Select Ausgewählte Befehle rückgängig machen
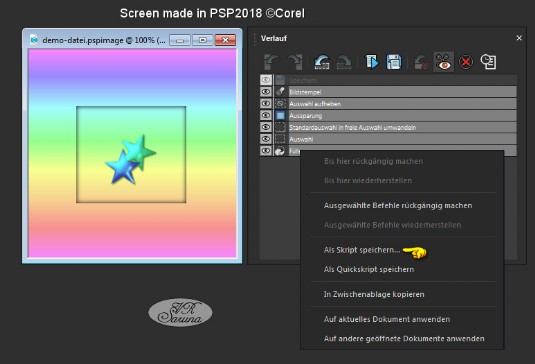 [x=398, y=205]
